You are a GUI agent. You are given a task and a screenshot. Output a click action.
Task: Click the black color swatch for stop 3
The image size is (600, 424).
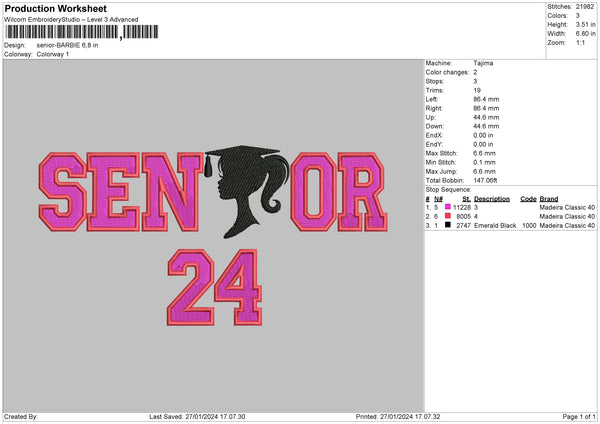(448, 225)
